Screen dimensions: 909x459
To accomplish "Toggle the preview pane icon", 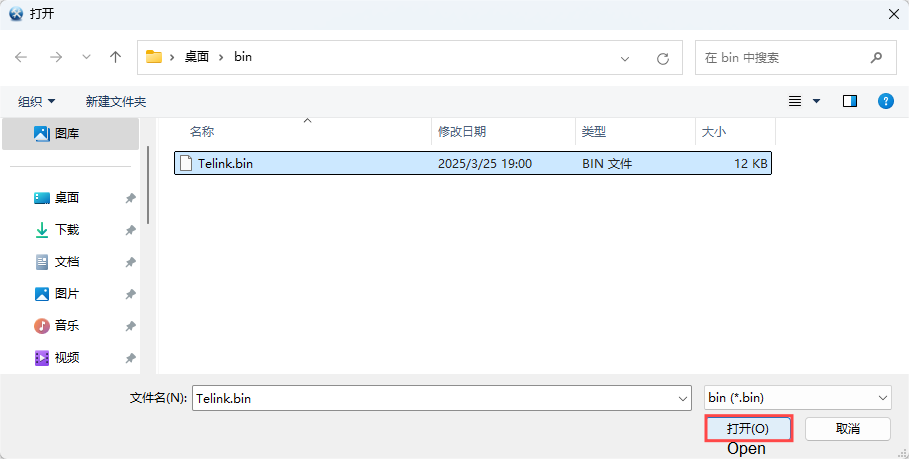I will pos(850,101).
